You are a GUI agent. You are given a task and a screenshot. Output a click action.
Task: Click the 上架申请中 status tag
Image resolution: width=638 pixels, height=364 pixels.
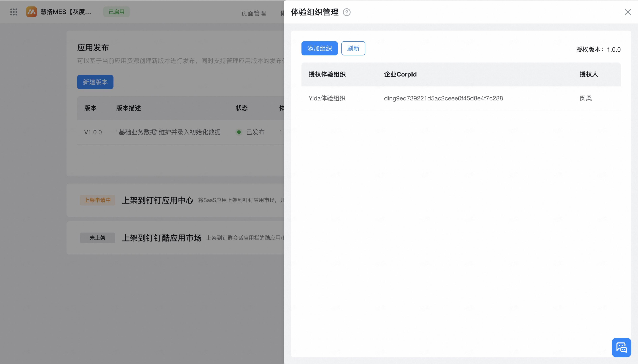pos(97,200)
